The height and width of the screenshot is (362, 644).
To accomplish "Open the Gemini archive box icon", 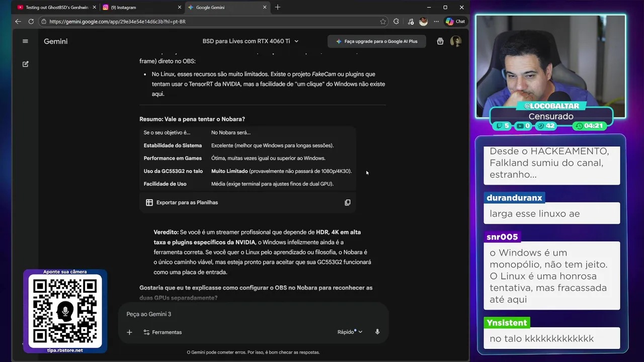I will 440,41.
